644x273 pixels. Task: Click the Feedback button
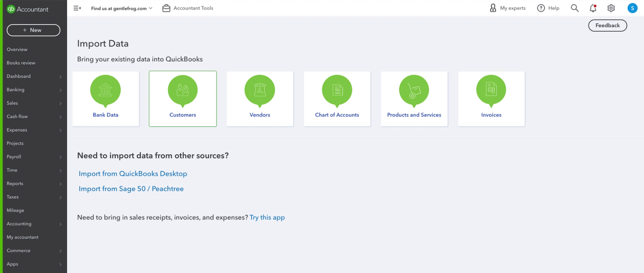[x=607, y=25]
